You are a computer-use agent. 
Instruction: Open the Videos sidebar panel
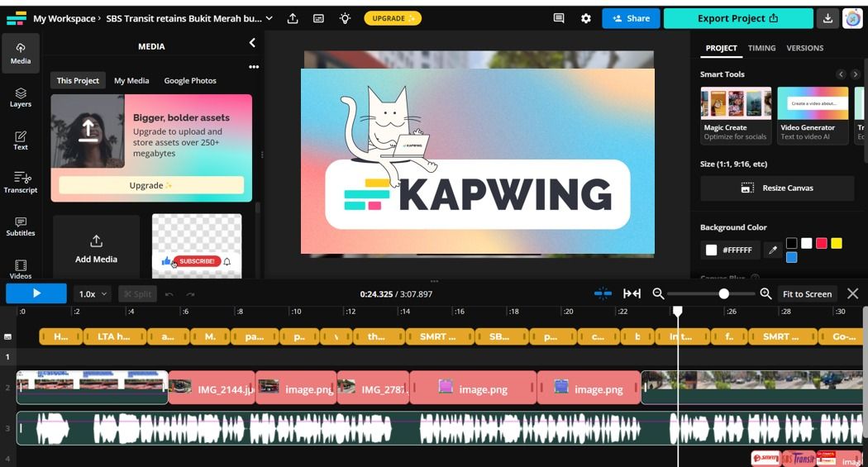point(21,269)
